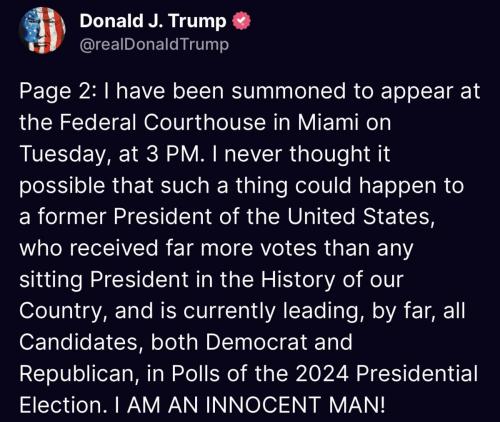Click the phrase 'former President' in the post

click(124, 217)
